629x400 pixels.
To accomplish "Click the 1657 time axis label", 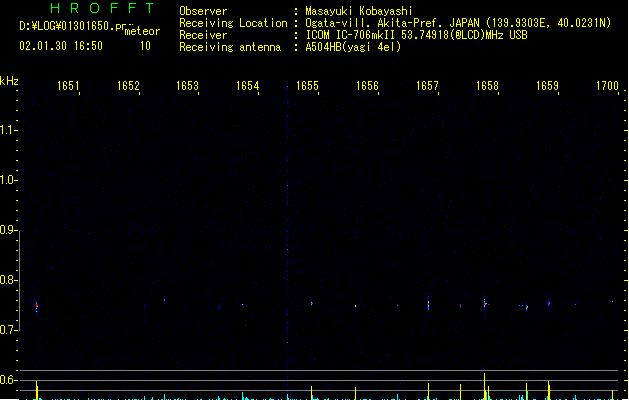I will coord(427,86).
